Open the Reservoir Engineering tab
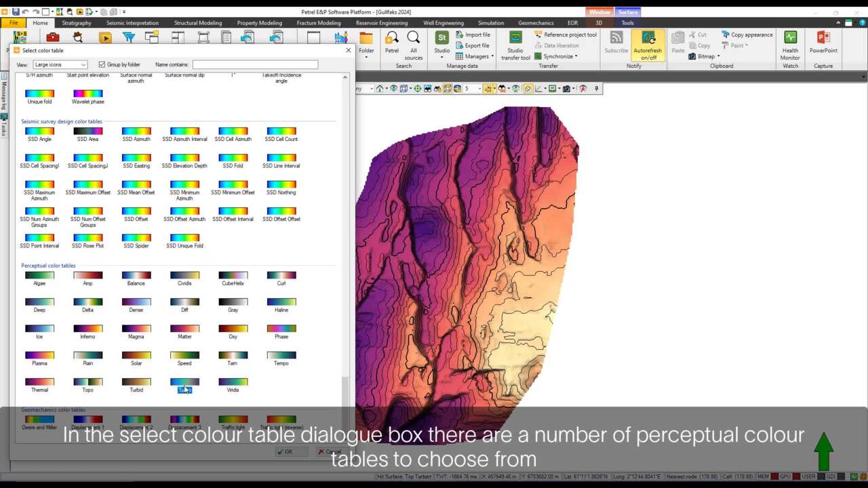This screenshot has height=488, width=868. coord(382,23)
